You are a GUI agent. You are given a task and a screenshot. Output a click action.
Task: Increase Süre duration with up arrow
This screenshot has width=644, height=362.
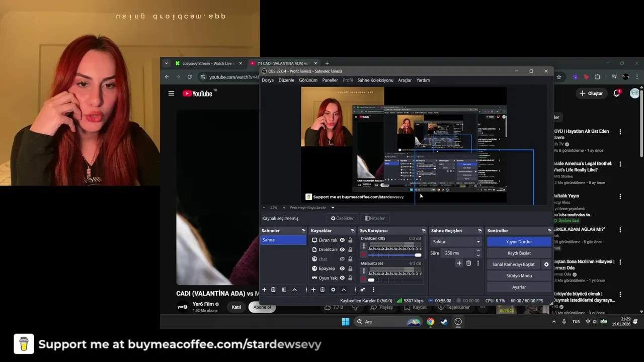click(x=478, y=251)
